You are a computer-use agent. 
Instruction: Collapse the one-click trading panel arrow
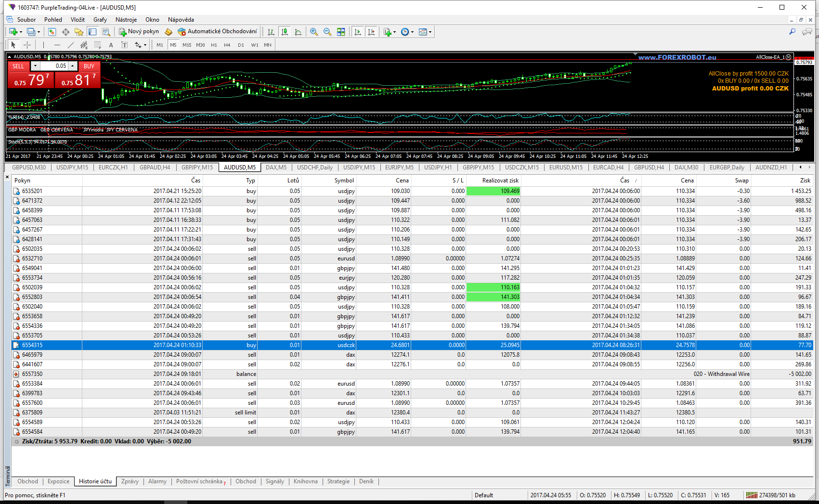pos(10,57)
